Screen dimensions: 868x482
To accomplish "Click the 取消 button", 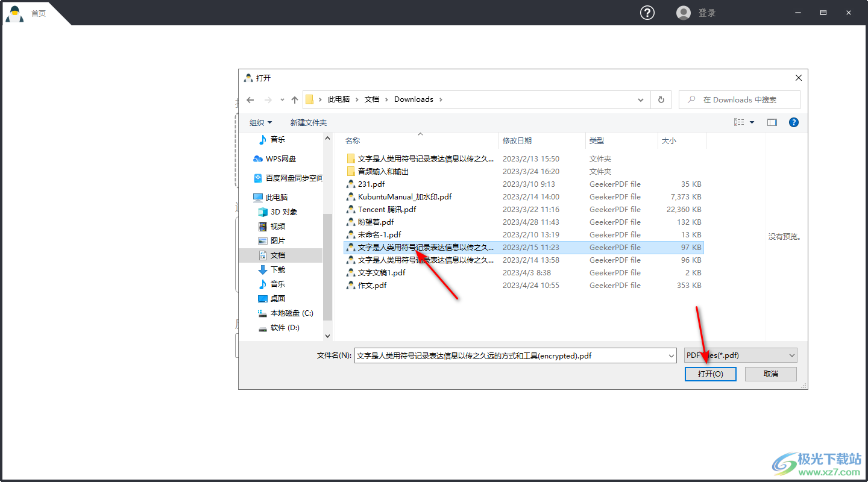I will click(x=770, y=374).
